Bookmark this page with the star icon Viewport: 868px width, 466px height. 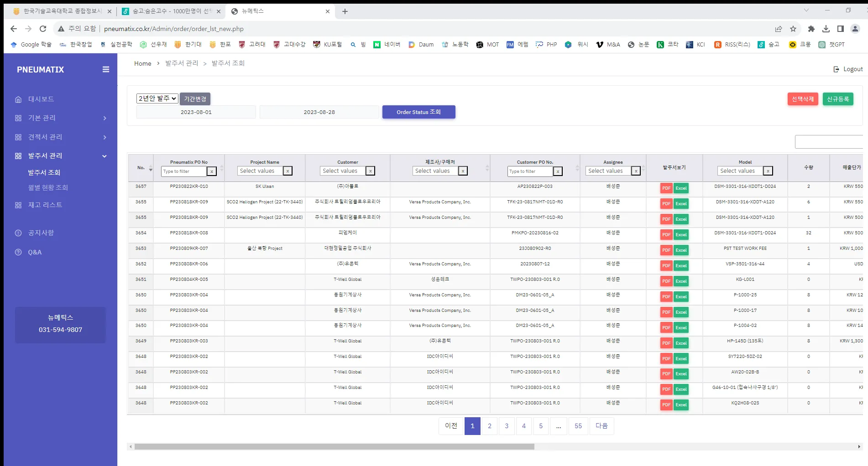[x=793, y=29]
